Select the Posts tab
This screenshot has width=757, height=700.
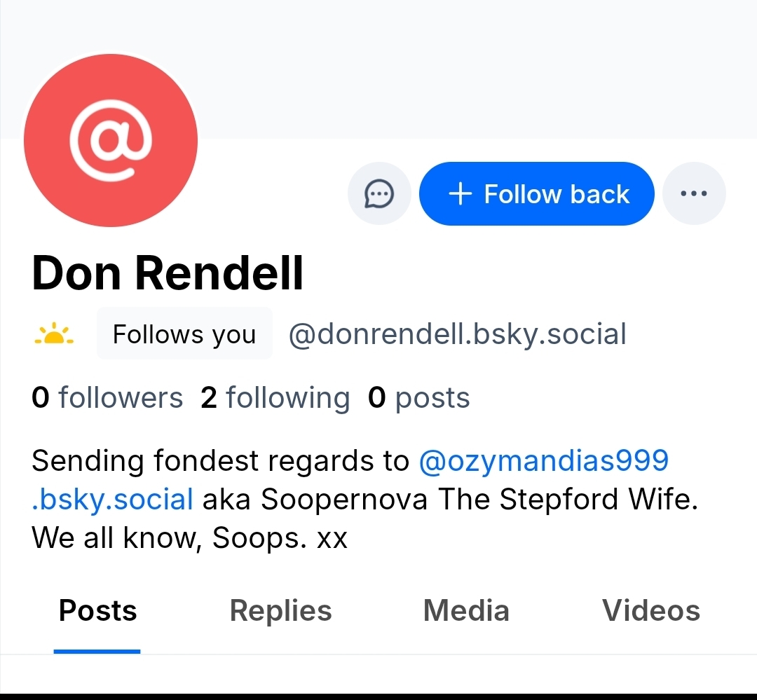click(97, 611)
